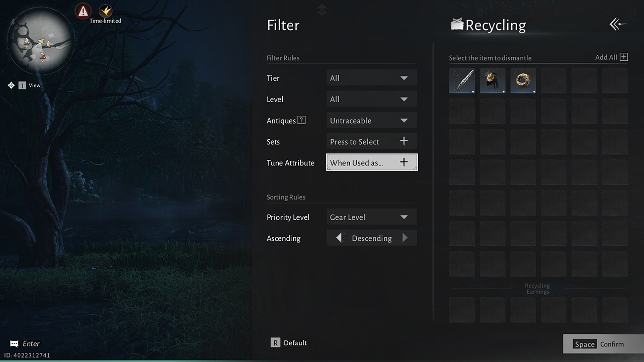Reset filters with R Default
Image resolution: width=644 pixels, height=362 pixels.
click(289, 342)
